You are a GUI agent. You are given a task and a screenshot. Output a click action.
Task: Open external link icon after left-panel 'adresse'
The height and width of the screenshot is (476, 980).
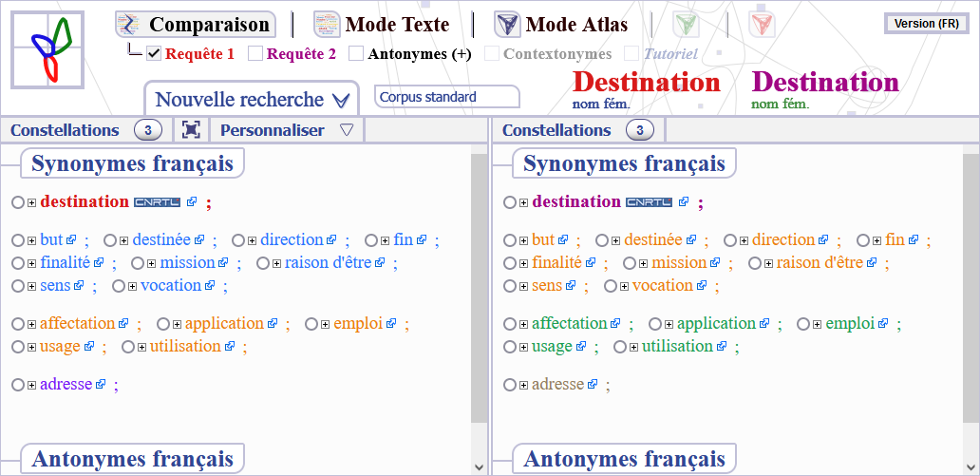point(101,384)
